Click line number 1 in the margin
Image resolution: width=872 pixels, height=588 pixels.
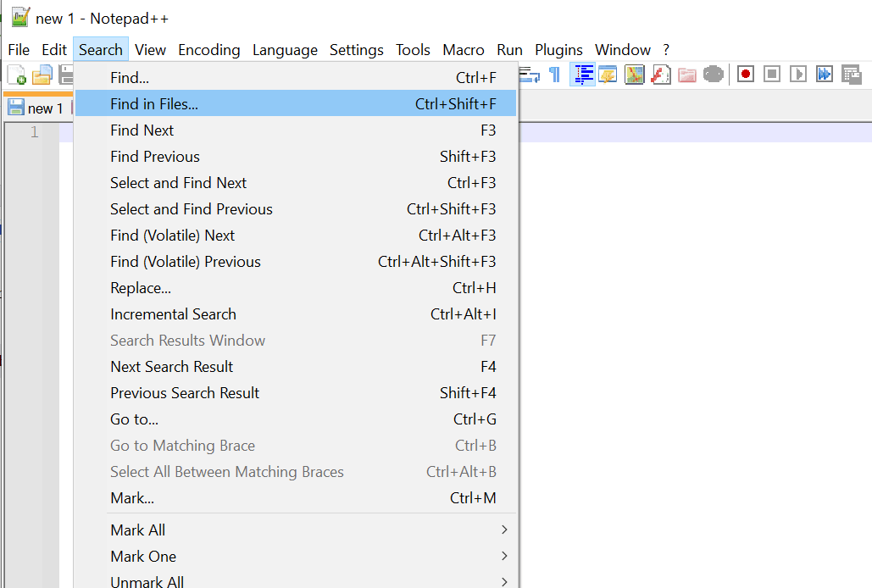click(x=34, y=132)
